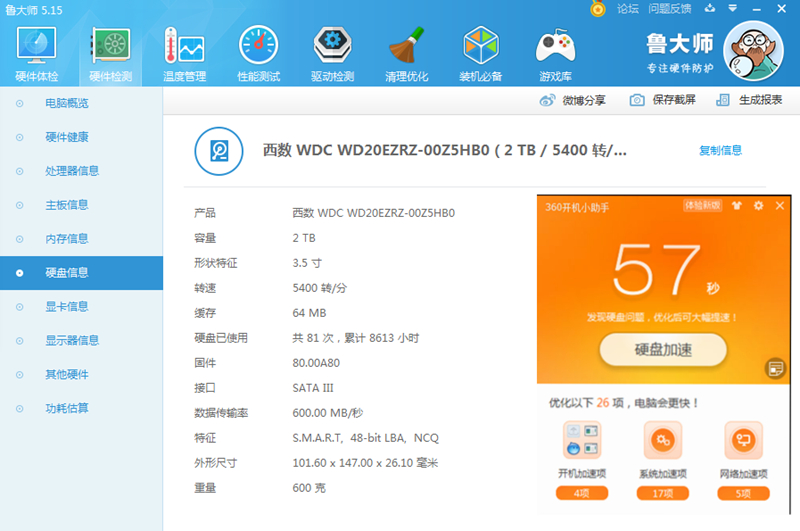The height and width of the screenshot is (531, 800).
Task: Click the 产品 row product name value
Action: [x=373, y=213]
